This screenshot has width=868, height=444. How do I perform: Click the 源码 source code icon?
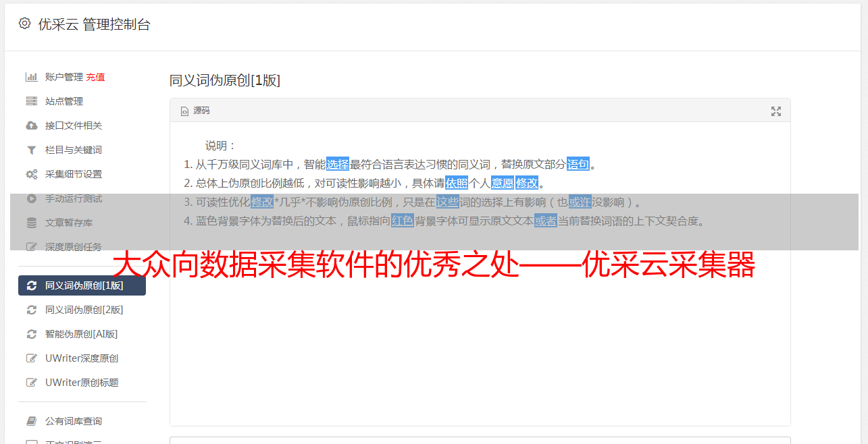[x=184, y=111]
